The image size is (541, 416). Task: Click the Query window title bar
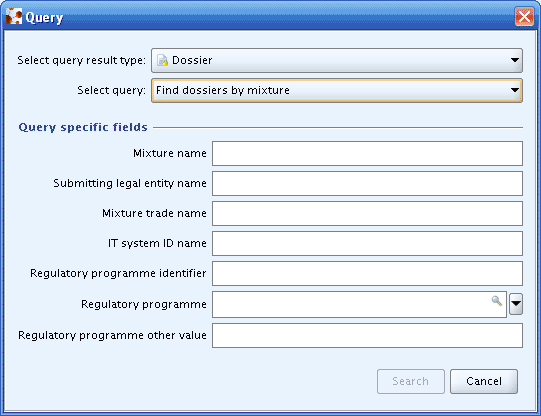270,17
